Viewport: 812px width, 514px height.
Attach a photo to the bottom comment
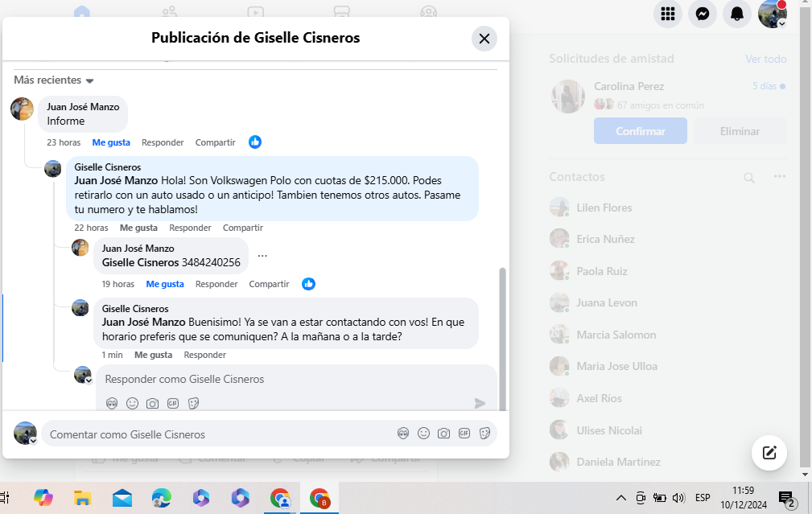tap(443, 434)
